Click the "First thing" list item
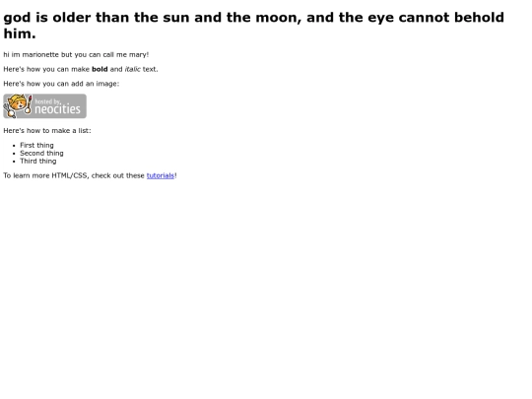532x399 pixels. tap(36, 145)
